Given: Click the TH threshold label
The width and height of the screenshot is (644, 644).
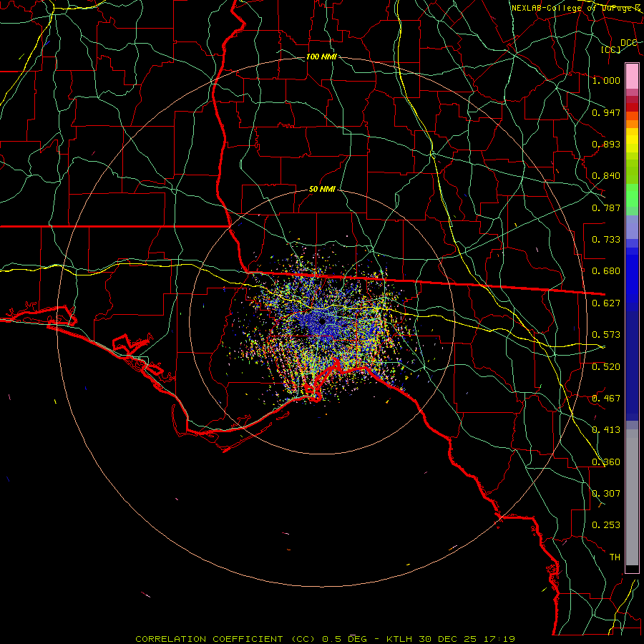Looking at the screenshot, I should (615, 557).
